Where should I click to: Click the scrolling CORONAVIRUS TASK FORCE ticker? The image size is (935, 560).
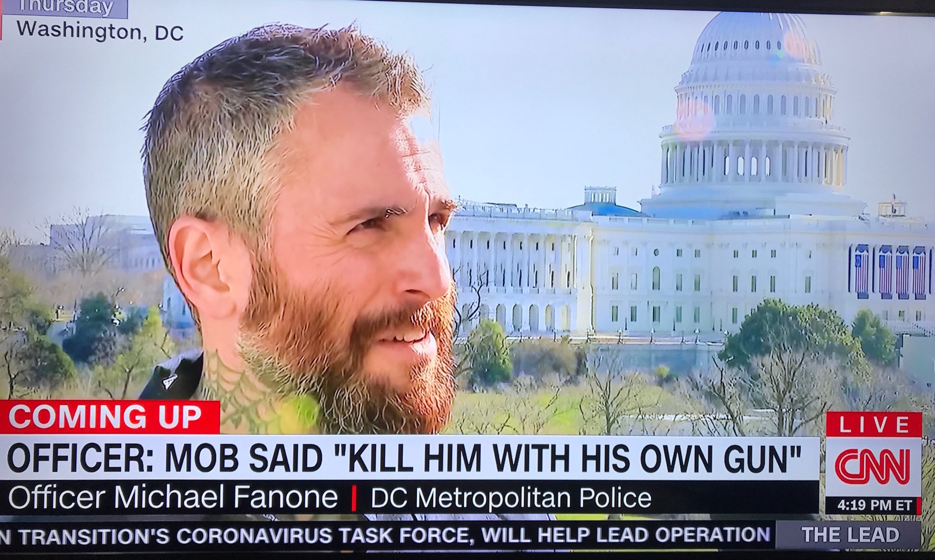click(x=385, y=535)
